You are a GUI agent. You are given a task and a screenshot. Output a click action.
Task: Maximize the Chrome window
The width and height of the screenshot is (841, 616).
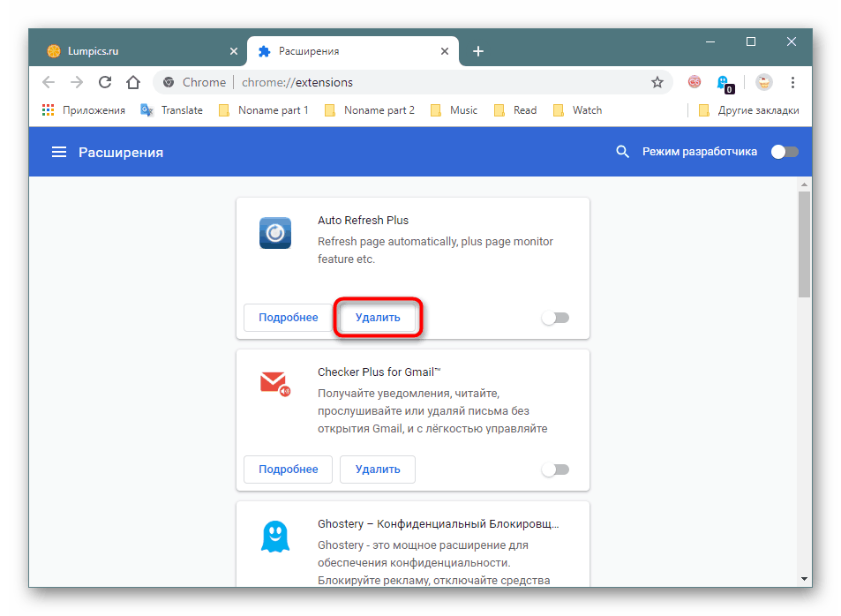(751, 41)
